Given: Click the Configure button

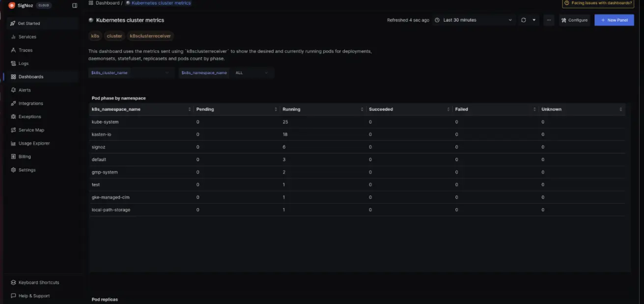Looking at the screenshot, I should pyautogui.click(x=574, y=20).
